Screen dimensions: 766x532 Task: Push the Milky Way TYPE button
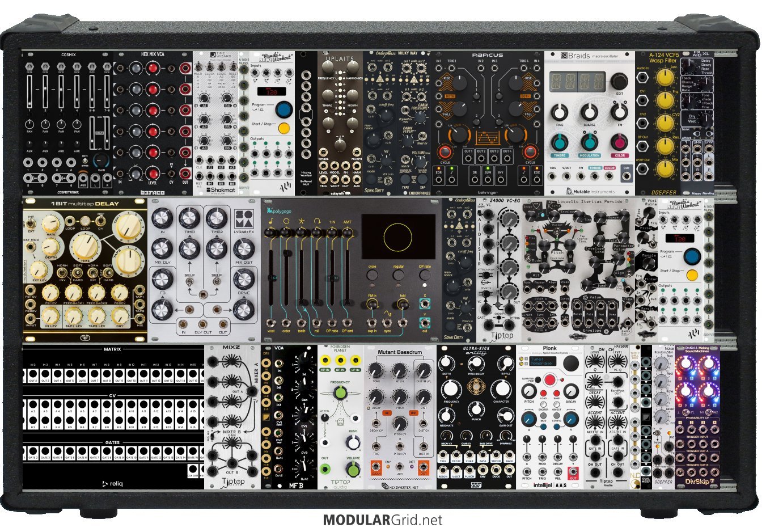405,178
